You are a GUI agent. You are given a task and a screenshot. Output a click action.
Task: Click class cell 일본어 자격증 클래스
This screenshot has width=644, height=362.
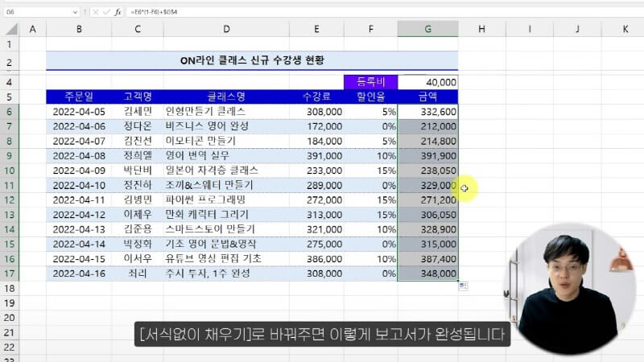pos(226,171)
